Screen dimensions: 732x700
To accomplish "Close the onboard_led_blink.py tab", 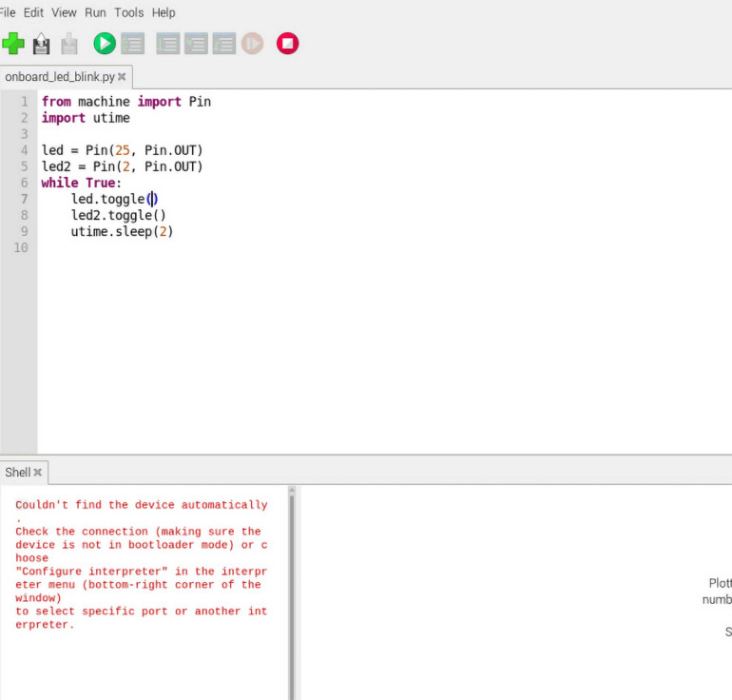I will pyautogui.click(x=122, y=76).
